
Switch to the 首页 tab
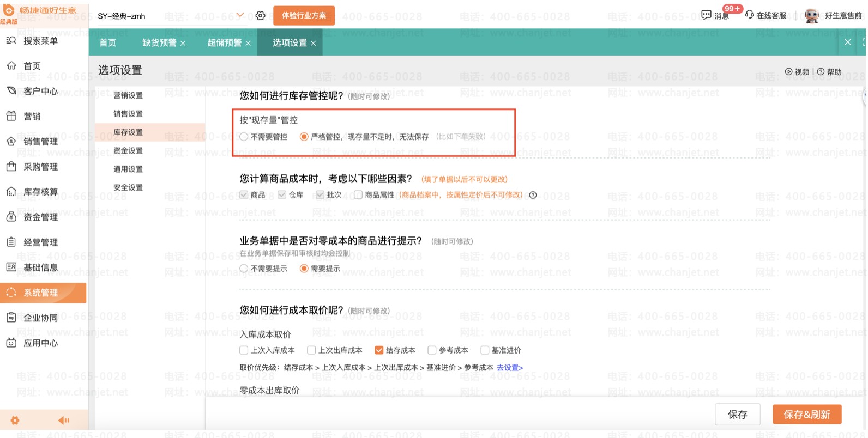point(108,42)
